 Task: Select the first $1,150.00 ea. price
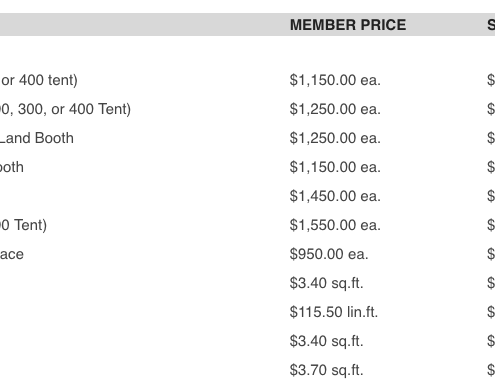point(335,80)
